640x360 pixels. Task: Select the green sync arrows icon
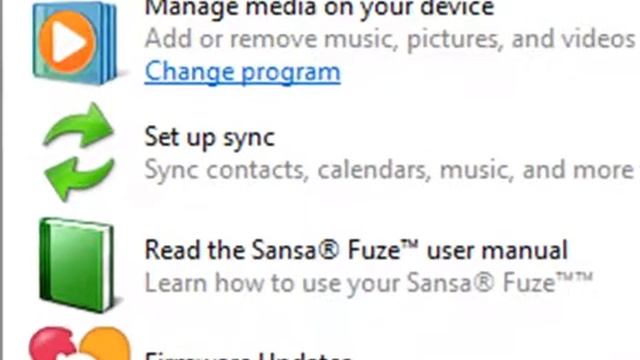click(x=79, y=152)
